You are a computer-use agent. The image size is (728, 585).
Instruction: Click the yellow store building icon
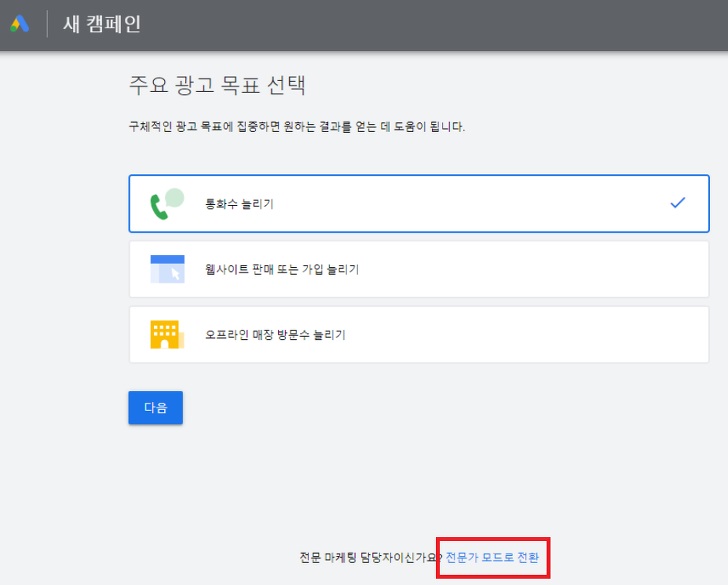point(167,334)
